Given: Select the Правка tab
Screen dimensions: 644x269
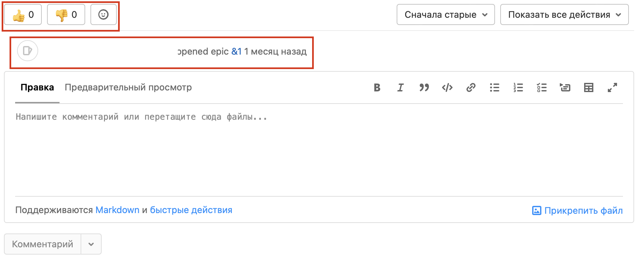Looking at the screenshot, I should pyautogui.click(x=37, y=87).
